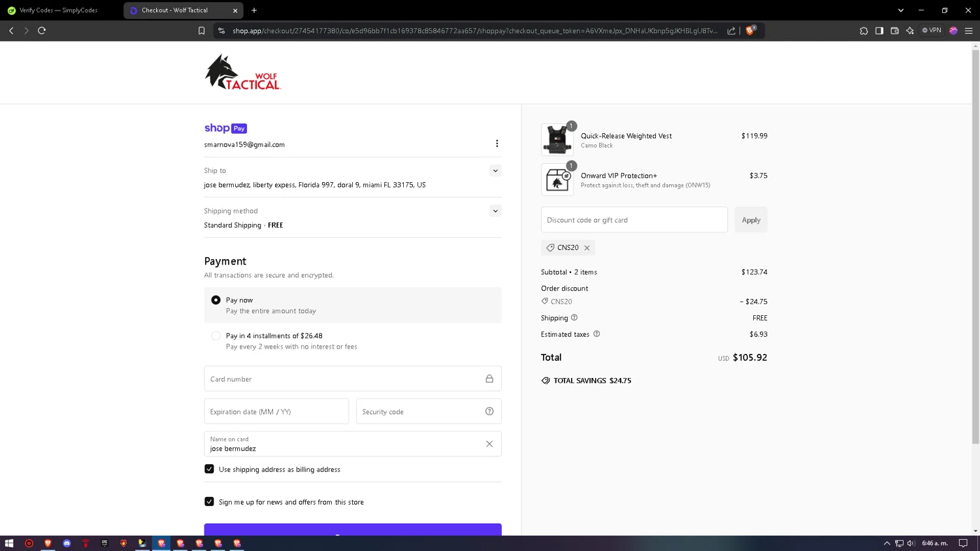The height and width of the screenshot is (551, 980).
Task: Toggle the browser sidebar panel
Action: 879,31
